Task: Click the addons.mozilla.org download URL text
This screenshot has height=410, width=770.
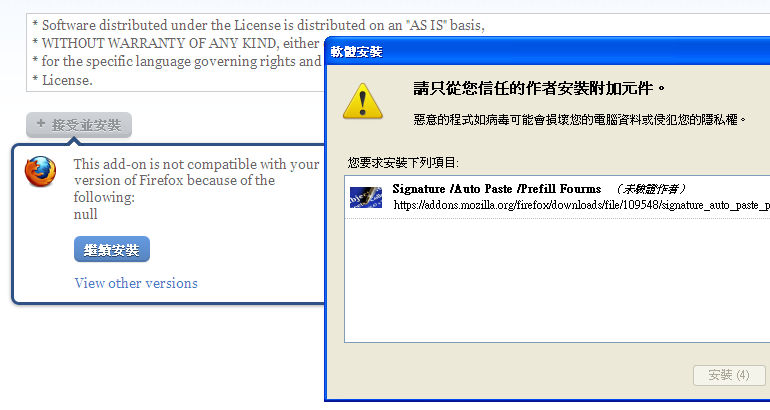Action: (581, 205)
